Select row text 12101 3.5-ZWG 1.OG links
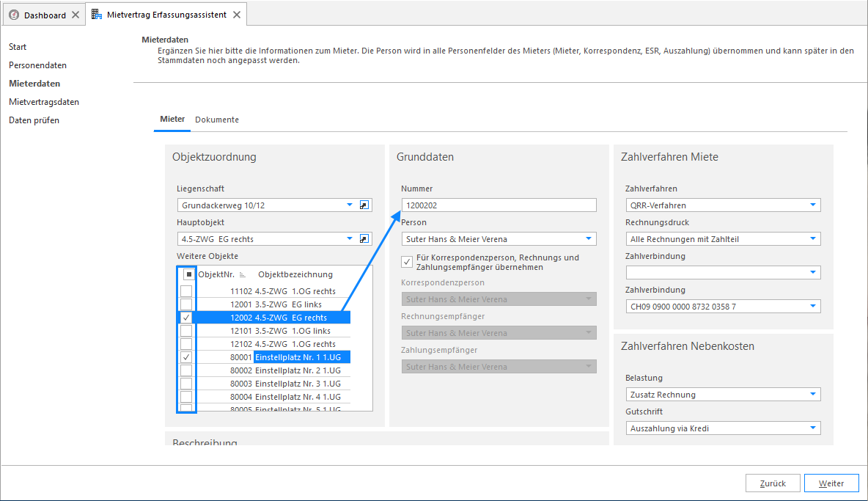The width and height of the screenshot is (868, 501). tap(280, 331)
